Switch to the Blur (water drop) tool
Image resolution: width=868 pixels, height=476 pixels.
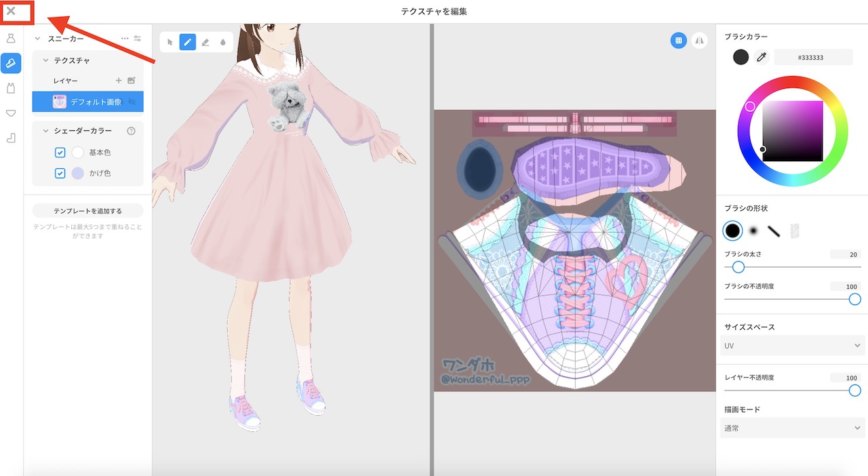coord(224,42)
